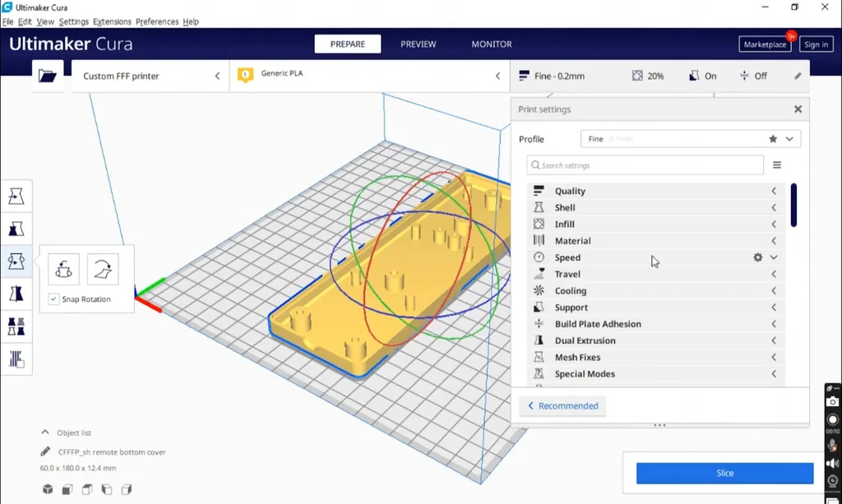Open the Extensions menu
The height and width of the screenshot is (504, 842).
point(112,21)
